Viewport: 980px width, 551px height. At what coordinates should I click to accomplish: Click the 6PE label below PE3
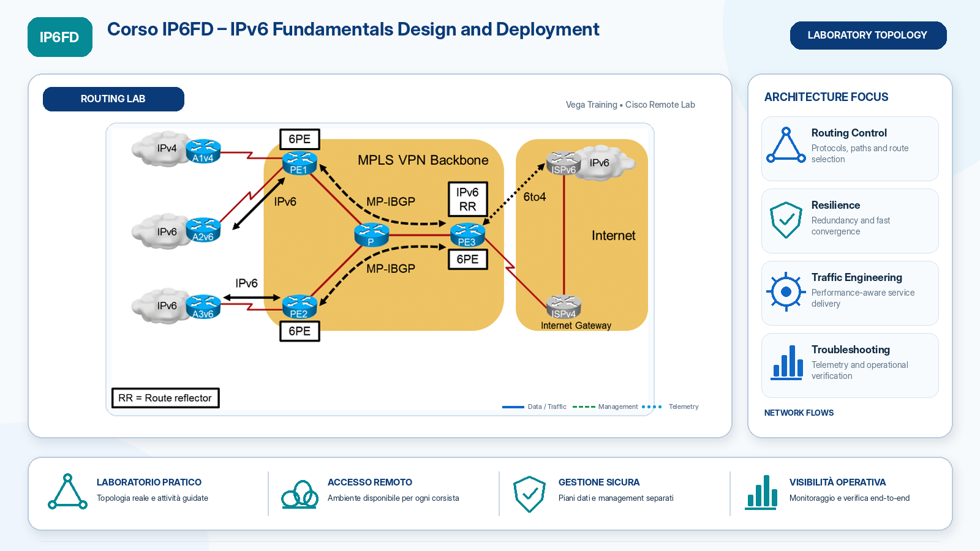tap(467, 259)
